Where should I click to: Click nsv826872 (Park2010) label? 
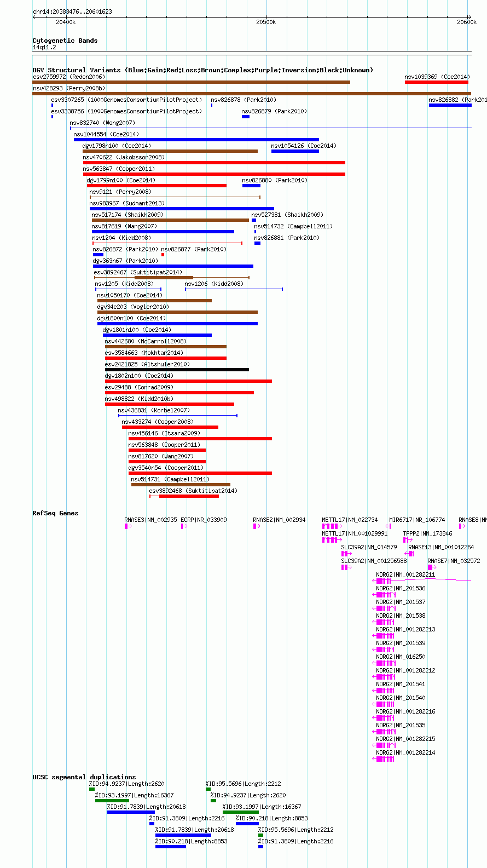point(125,249)
